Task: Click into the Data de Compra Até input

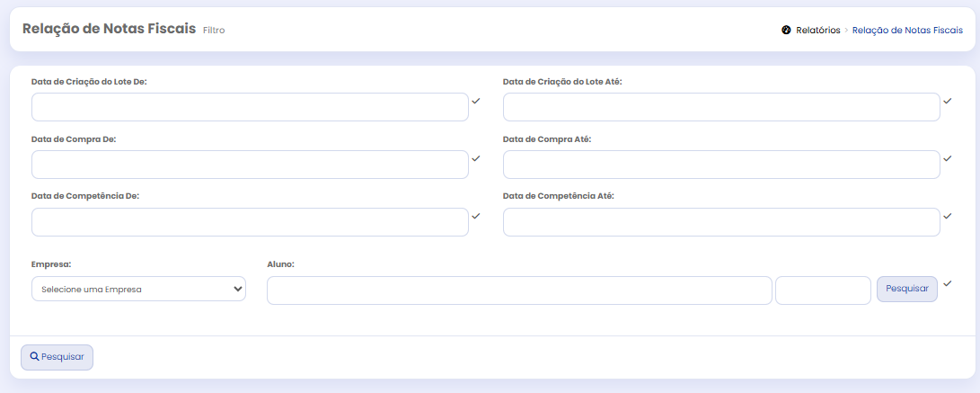Action: (x=721, y=165)
